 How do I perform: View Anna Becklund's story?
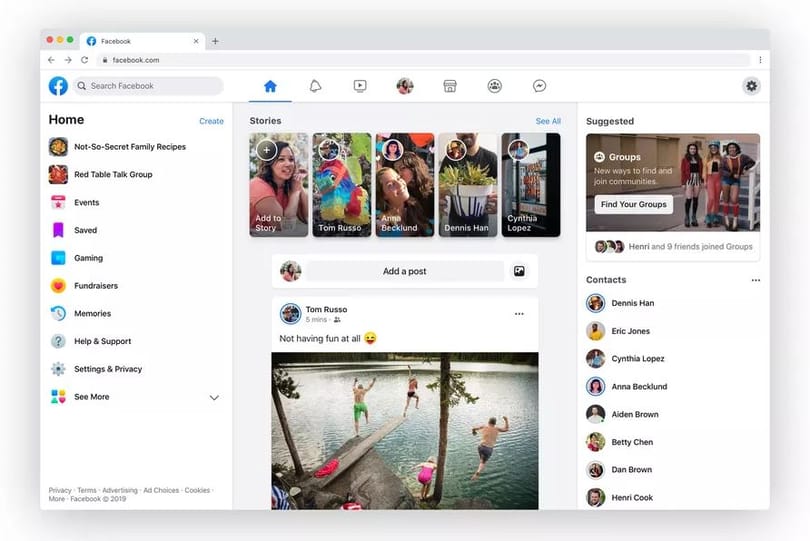405,185
